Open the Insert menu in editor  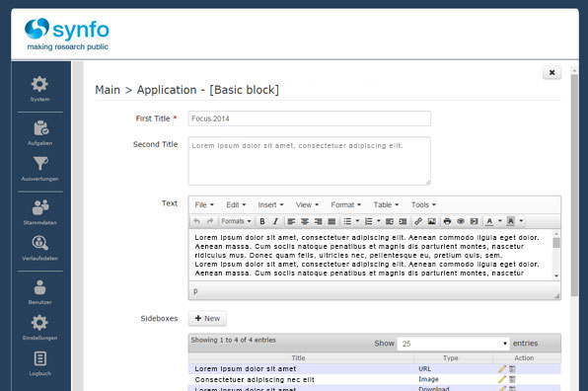click(x=270, y=205)
